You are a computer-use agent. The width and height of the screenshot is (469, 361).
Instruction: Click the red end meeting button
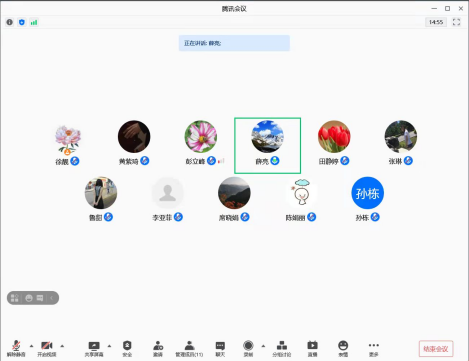coord(436,349)
